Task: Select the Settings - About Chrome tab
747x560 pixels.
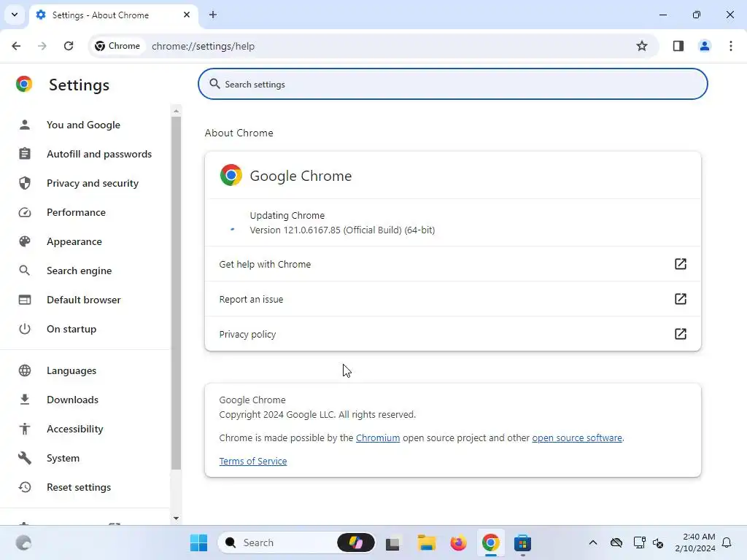Action: point(113,15)
